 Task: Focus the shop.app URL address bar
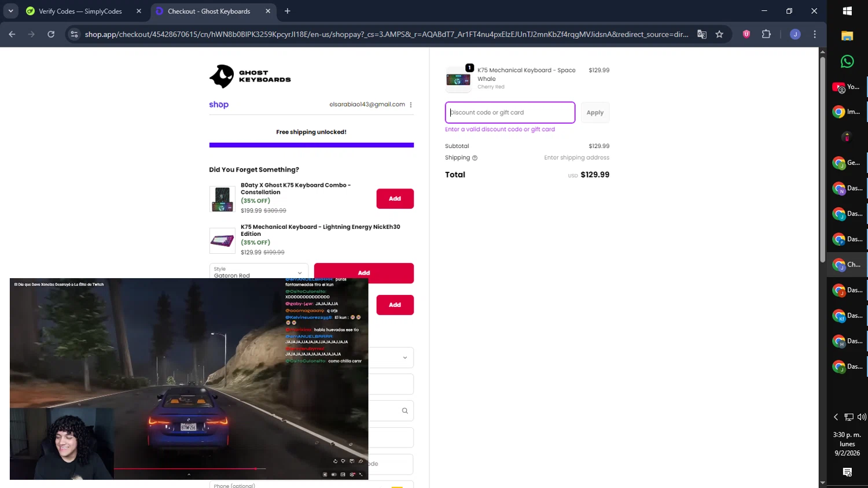coord(387,34)
